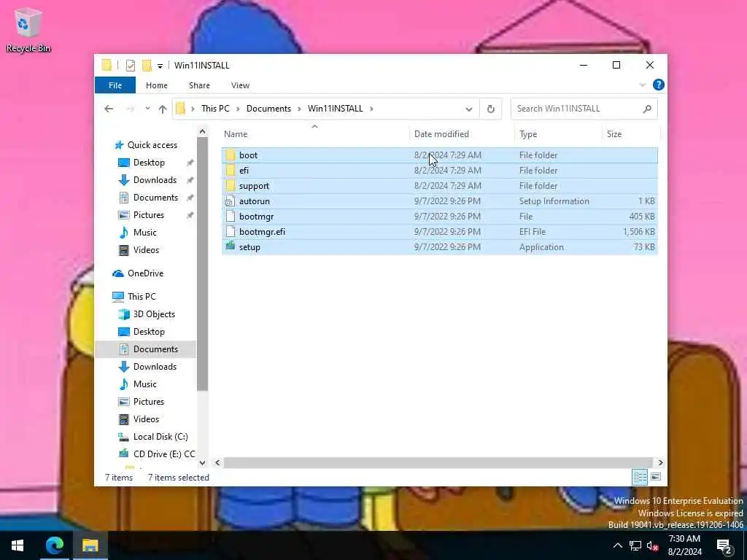Click the navigation pane scroll down arrow
Screen dimensions: 747x560
(203, 463)
